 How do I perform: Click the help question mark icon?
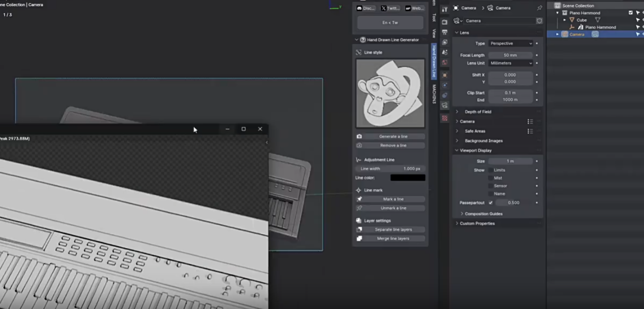point(363,40)
